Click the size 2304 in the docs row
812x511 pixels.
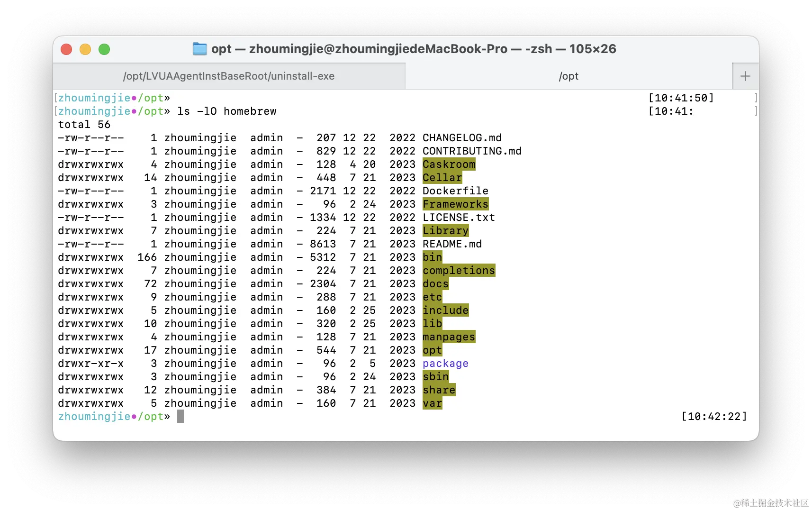coord(323,284)
